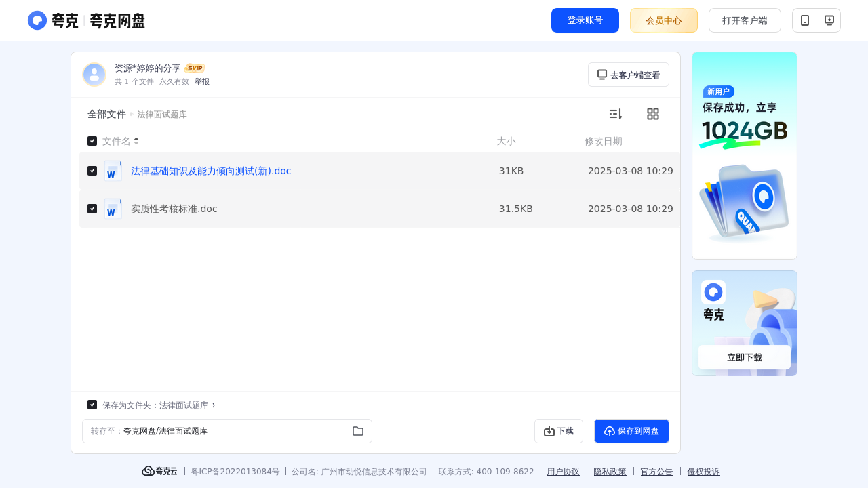Image resolution: width=868 pixels, height=488 pixels.
Task: Expand the 保存为文件夹 chevron
Action: tap(214, 405)
